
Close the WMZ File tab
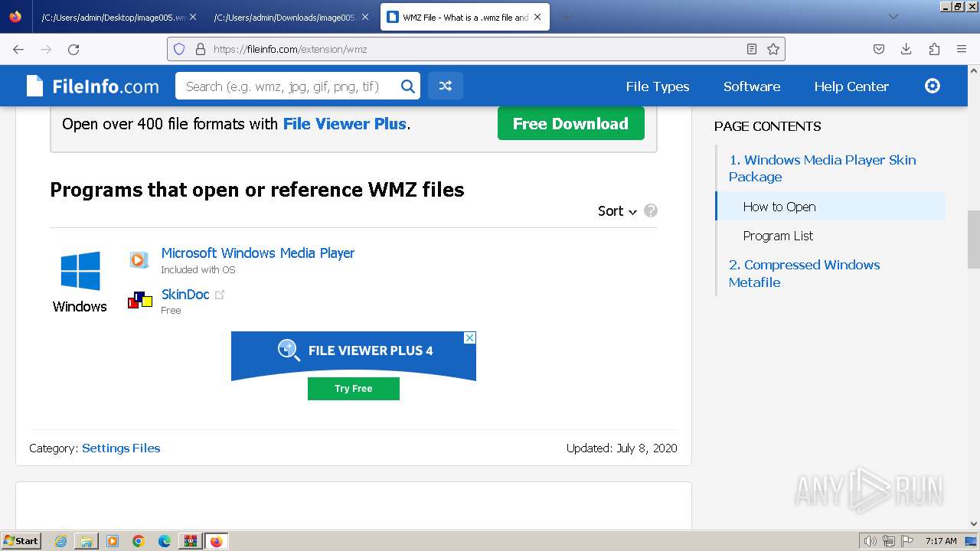coord(537,17)
